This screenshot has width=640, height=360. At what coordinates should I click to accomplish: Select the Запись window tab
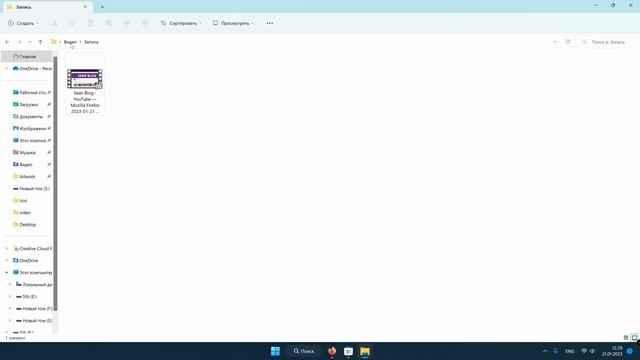(47, 7)
